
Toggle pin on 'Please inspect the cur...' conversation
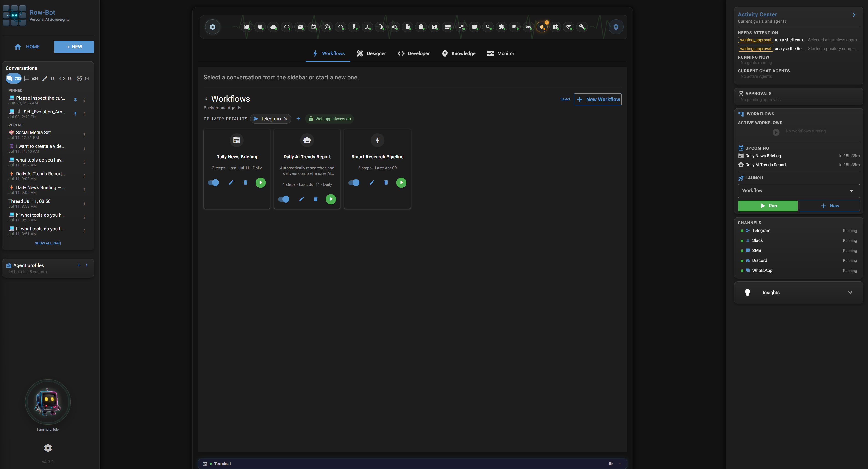click(75, 100)
